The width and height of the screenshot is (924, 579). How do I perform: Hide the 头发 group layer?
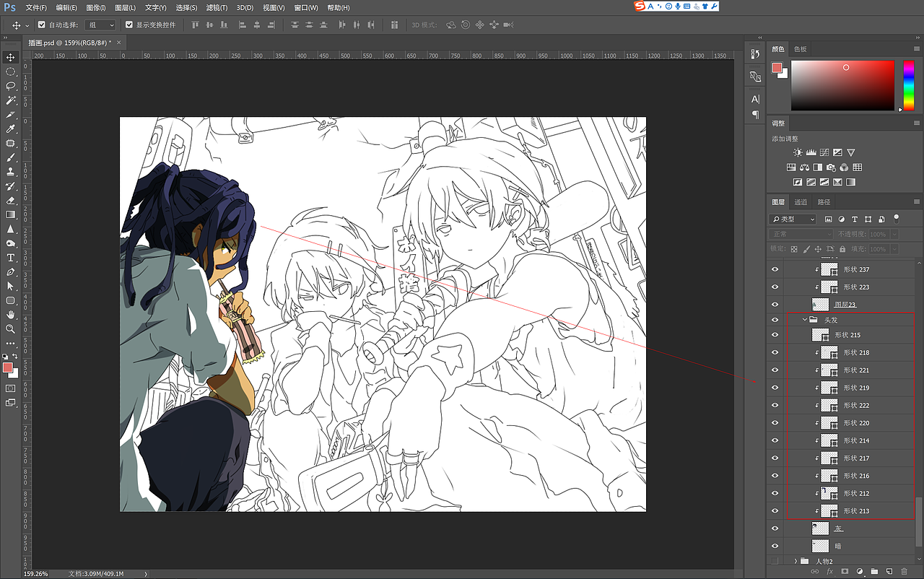coord(775,319)
